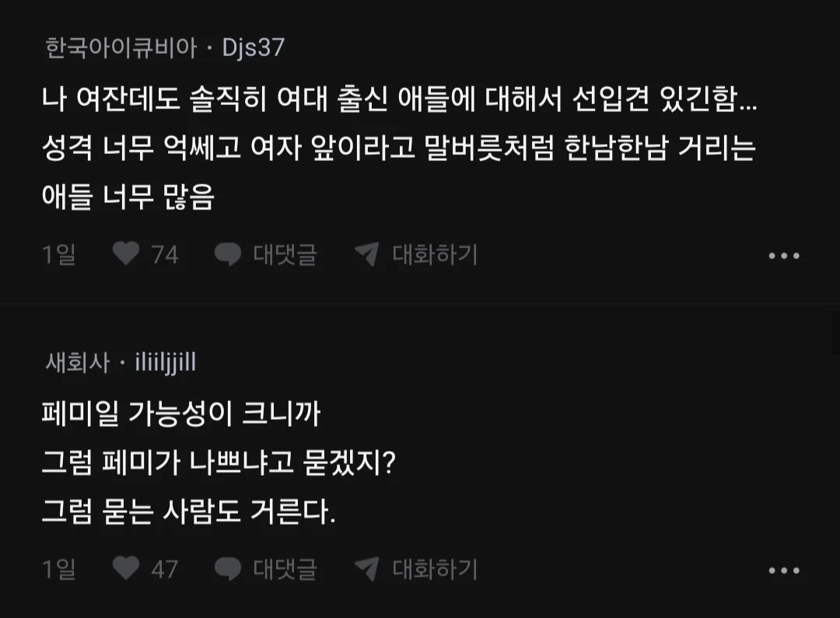Viewport: 840px width, 618px height.
Task: Click 대댓글 under the 한국아이큐비아 comment
Action: click(285, 254)
